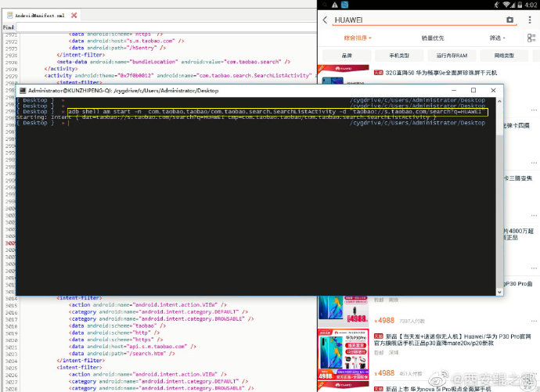The width and height of the screenshot is (540, 392).
Task: Click the terminal scrollbar down arrow
Action: pyautogui.click(x=499, y=292)
